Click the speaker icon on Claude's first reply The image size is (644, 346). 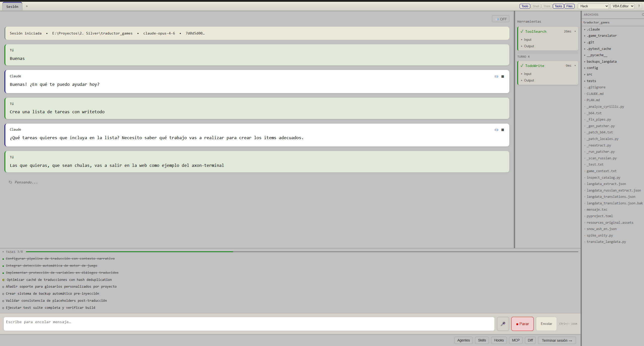point(496,76)
